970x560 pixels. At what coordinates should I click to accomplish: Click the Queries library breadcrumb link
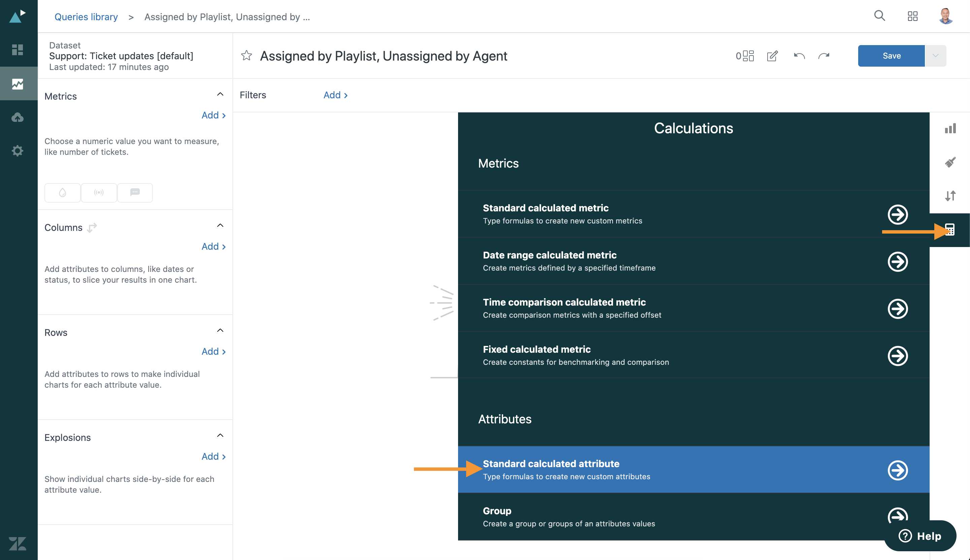[x=86, y=17]
